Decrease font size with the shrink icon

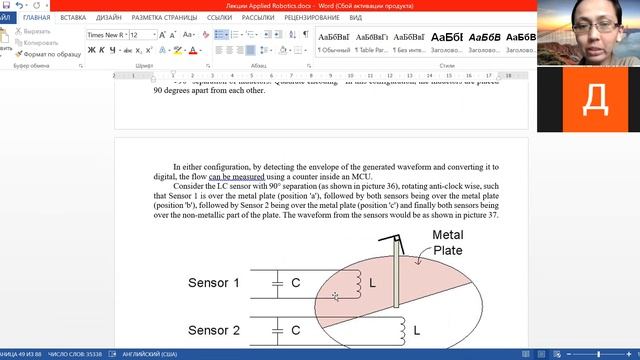(173, 35)
